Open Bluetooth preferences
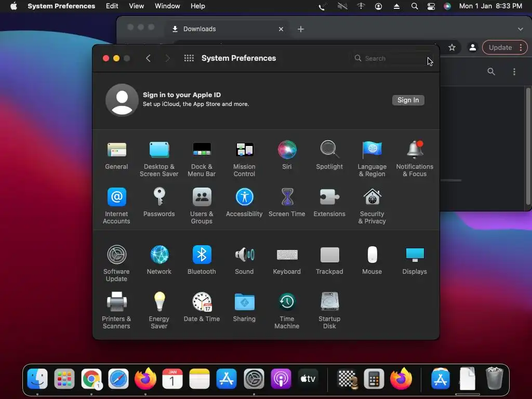 202,260
